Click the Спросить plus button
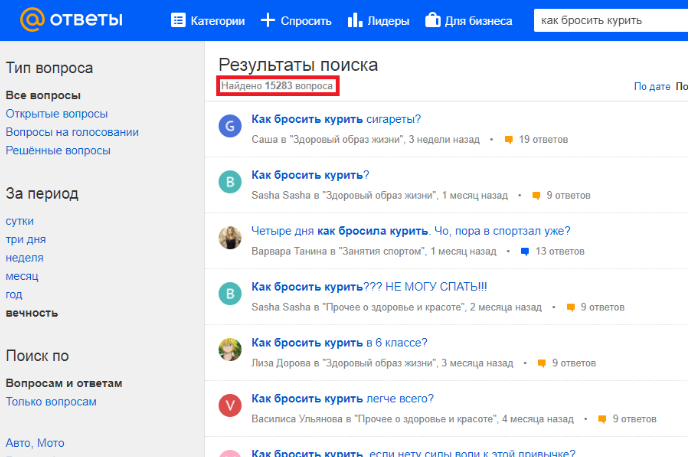The width and height of the screenshot is (692, 457). 296,21
